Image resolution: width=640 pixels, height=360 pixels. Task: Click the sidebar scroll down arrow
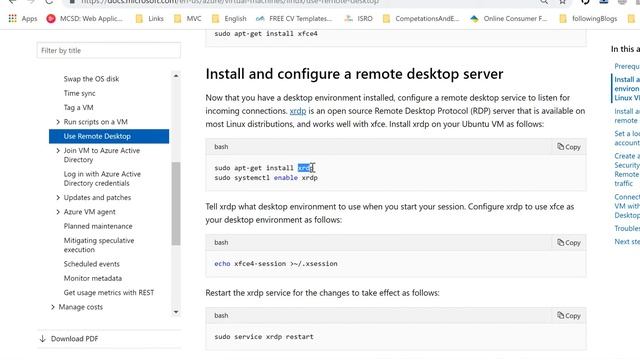176,312
